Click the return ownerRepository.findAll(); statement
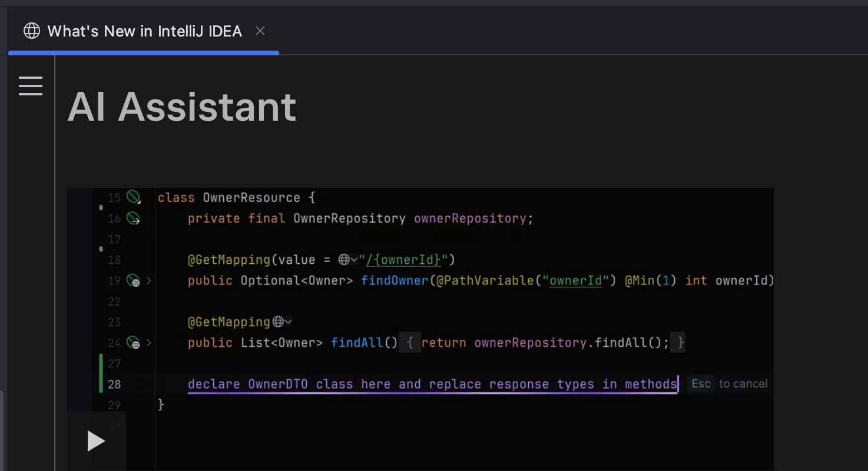 click(545, 343)
